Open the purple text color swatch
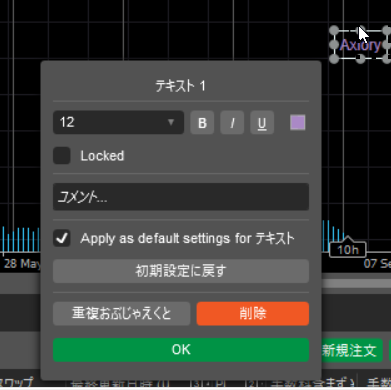 pyautogui.click(x=298, y=122)
